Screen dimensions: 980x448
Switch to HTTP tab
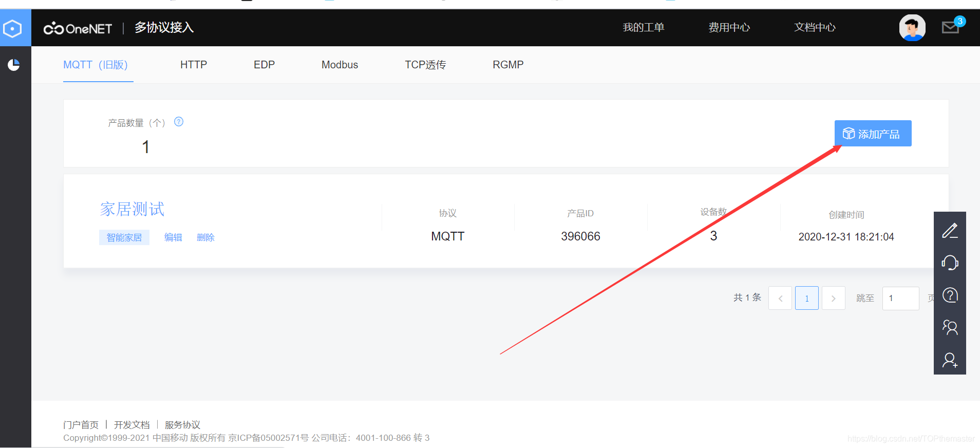click(194, 65)
